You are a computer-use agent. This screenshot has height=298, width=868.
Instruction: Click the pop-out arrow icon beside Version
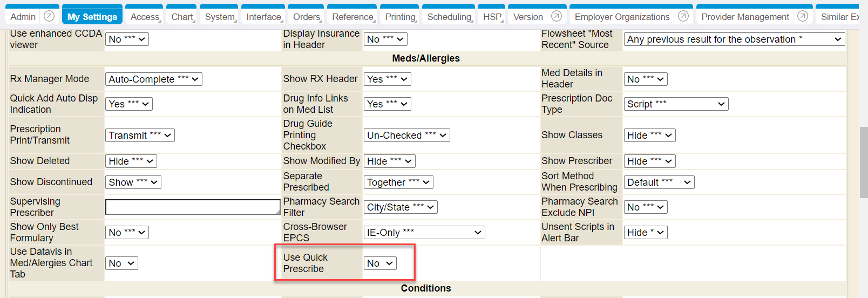(557, 16)
